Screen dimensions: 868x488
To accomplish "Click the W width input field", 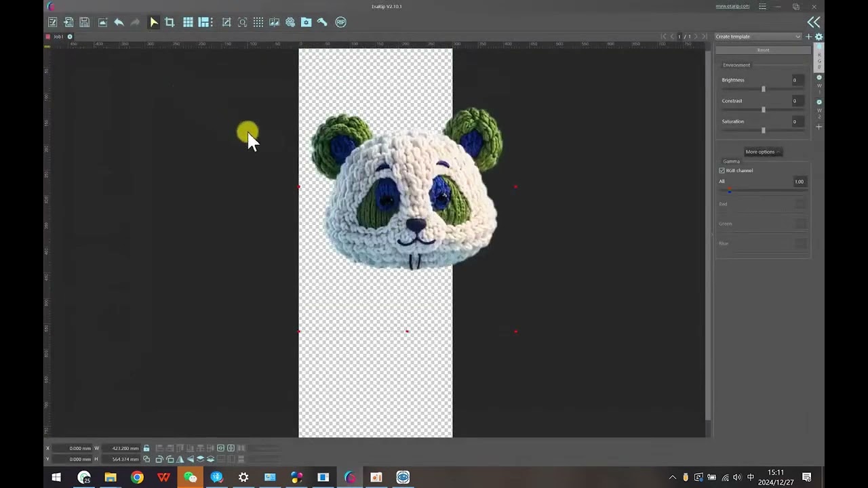I will click(121, 448).
